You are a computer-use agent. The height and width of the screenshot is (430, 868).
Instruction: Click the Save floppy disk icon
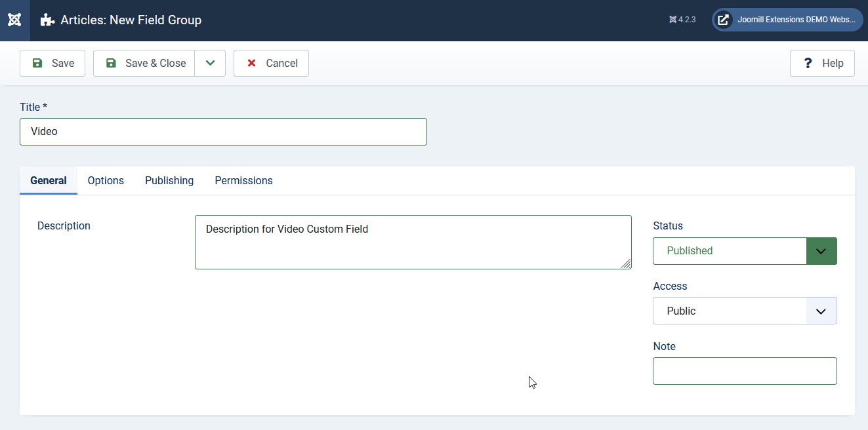pyautogui.click(x=37, y=64)
